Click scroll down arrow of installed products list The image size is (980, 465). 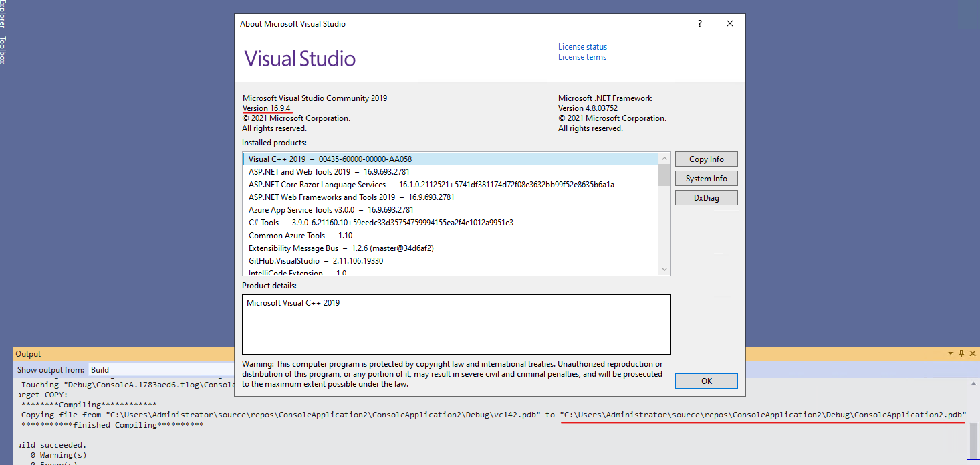pyautogui.click(x=664, y=269)
